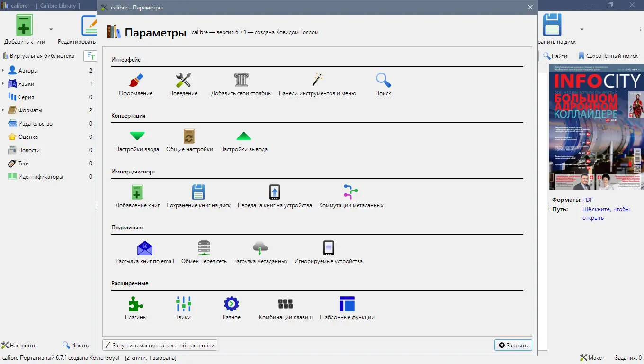Viewport: 644px width, 364px height.
Task: Open the Поведение behavior settings
Action: pos(183,84)
